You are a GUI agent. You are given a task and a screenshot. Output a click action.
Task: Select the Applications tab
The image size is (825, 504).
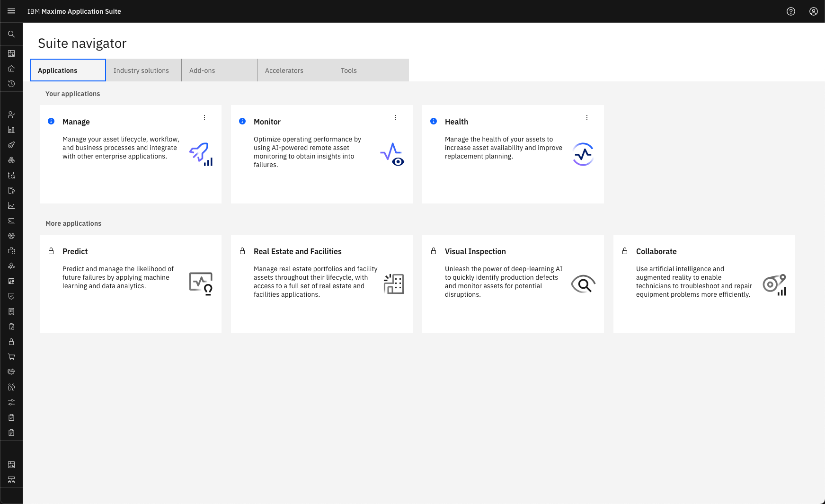68,70
